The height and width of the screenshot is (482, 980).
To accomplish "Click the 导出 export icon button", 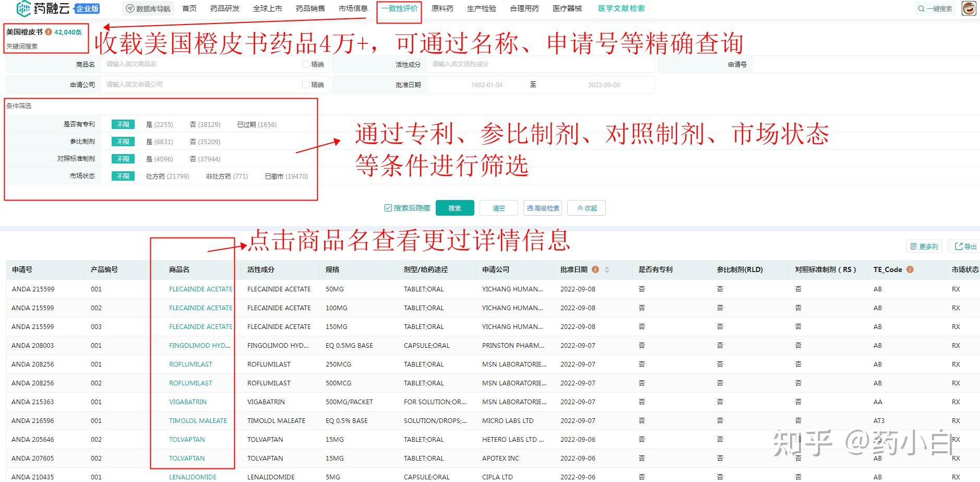I will (x=964, y=246).
